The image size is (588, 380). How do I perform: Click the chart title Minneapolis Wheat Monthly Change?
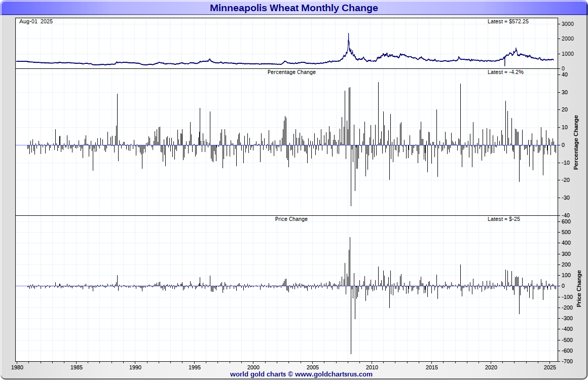[293, 8]
